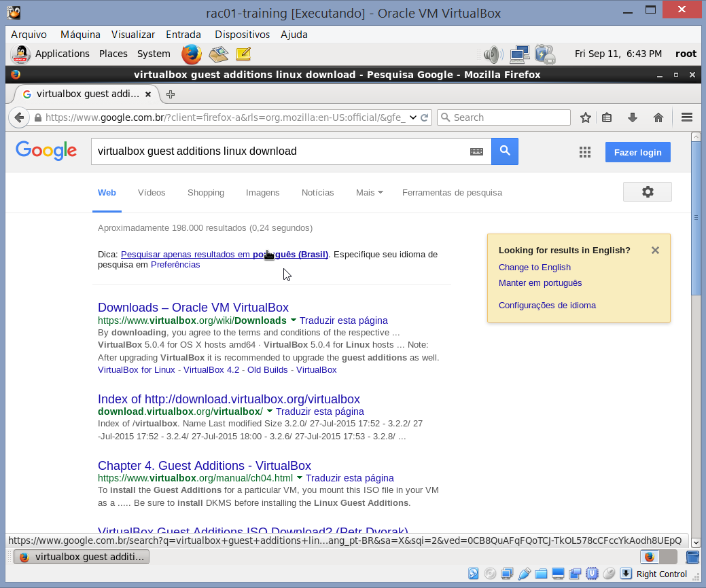The image size is (706, 588).
Task: Open the note-taking icon in GNOME panel
Action: click(243, 54)
